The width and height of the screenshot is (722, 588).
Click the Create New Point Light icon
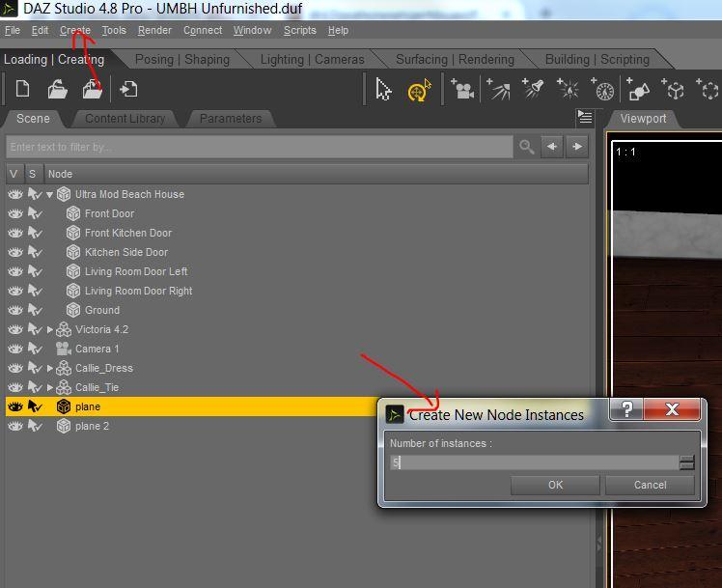click(569, 89)
